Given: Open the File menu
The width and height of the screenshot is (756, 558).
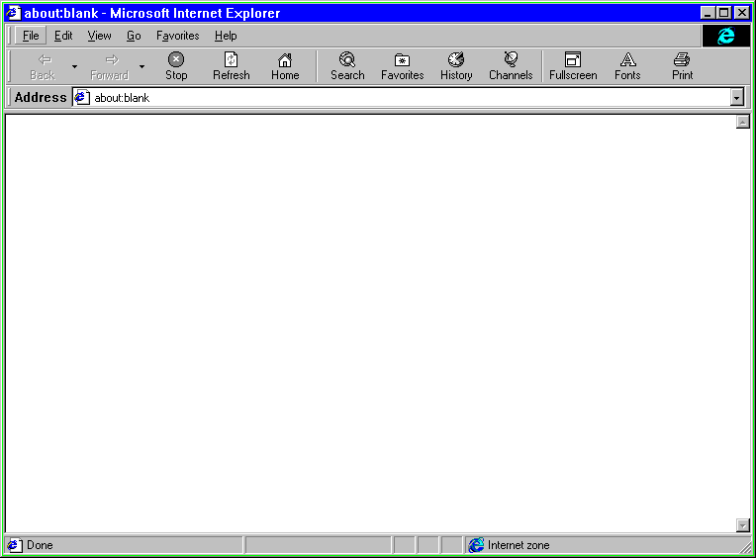Looking at the screenshot, I should tap(31, 36).
